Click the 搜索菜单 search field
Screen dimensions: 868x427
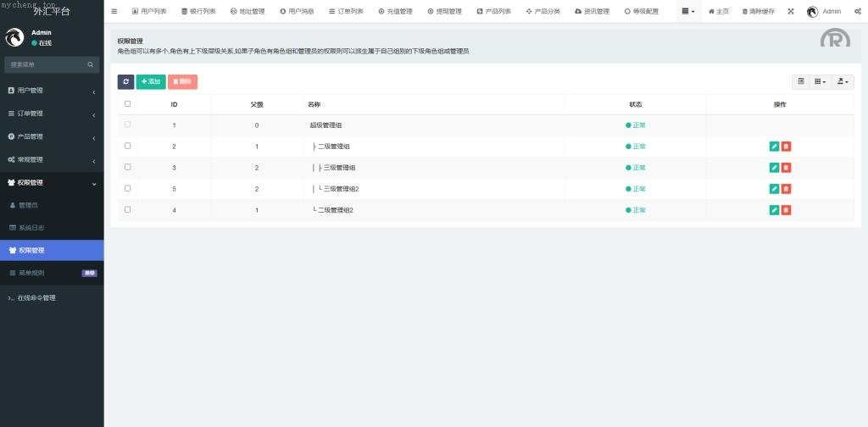pos(47,64)
